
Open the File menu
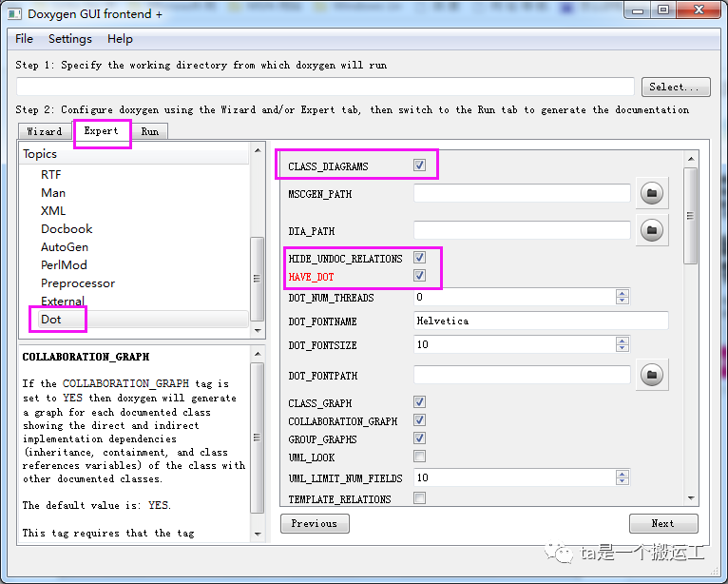[24, 39]
